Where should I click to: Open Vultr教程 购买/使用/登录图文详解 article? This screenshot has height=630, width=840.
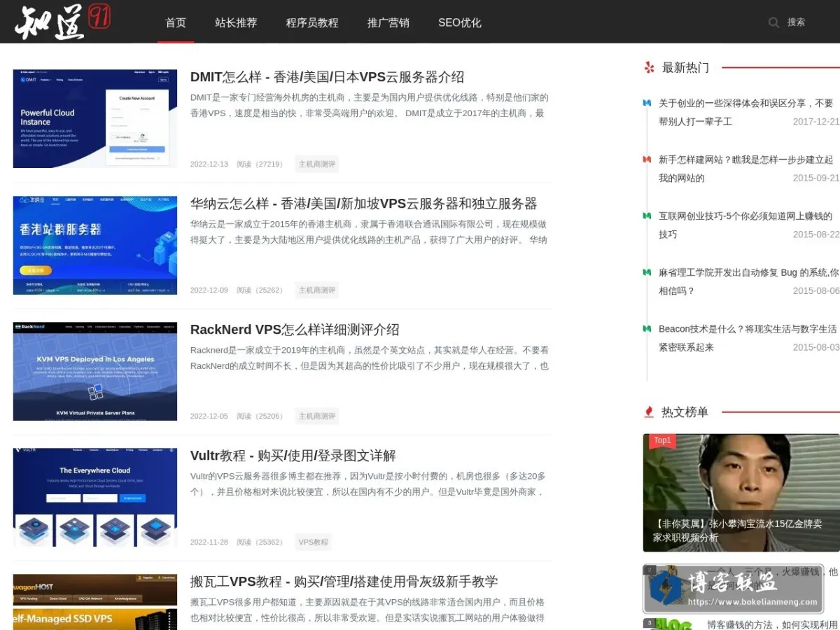click(x=293, y=456)
